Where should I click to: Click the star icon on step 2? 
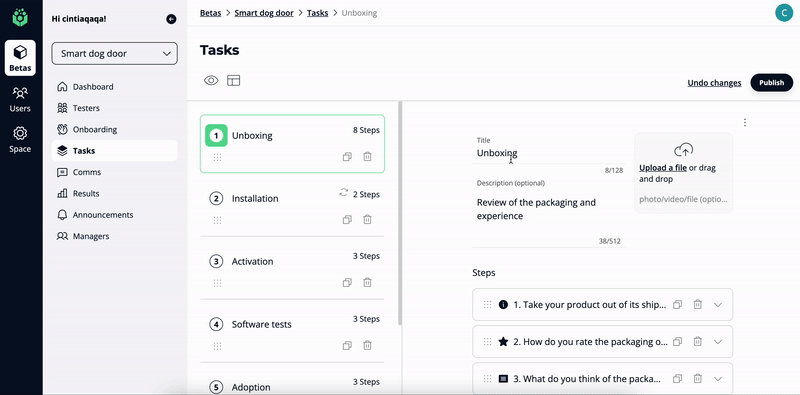tap(503, 342)
